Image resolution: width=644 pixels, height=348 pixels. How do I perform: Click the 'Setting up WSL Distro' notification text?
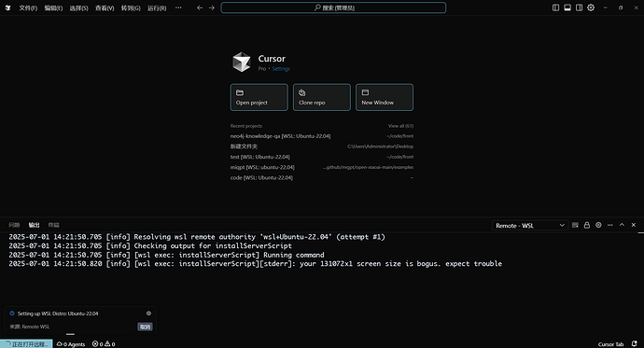pyautogui.click(x=58, y=313)
